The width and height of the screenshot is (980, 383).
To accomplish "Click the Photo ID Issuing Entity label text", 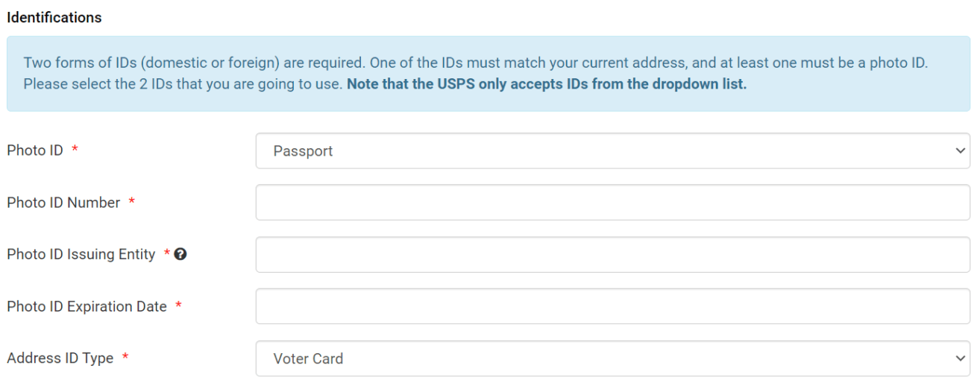I will tap(81, 255).
